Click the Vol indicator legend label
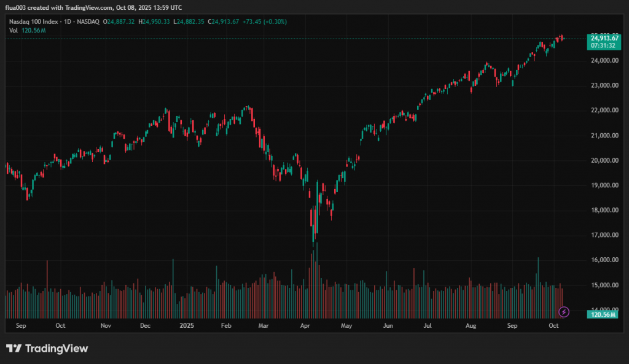 pyautogui.click(x=13, y=30)
